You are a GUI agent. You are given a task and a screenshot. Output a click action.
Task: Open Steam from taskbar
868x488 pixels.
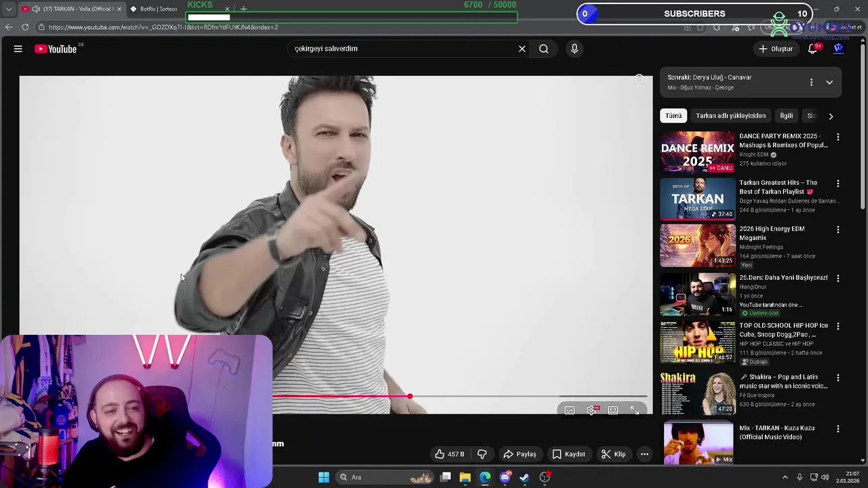click(524, 477)
